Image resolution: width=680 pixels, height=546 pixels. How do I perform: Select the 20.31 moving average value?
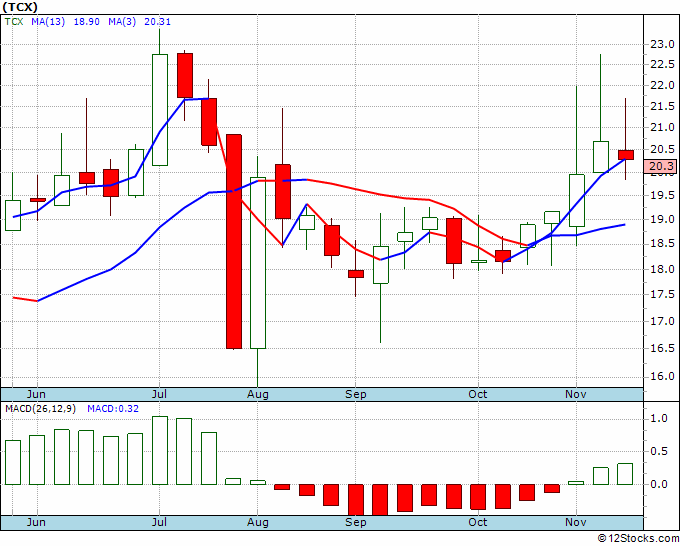pos(157,22)
